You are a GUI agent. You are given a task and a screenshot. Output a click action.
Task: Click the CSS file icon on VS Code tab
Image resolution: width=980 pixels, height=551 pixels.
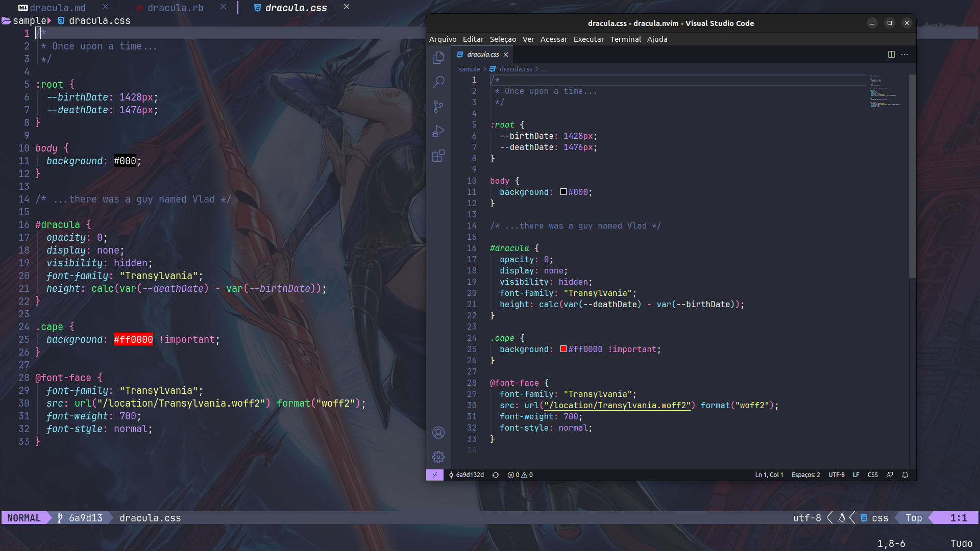pyautogui.click(x=459, y=55)
